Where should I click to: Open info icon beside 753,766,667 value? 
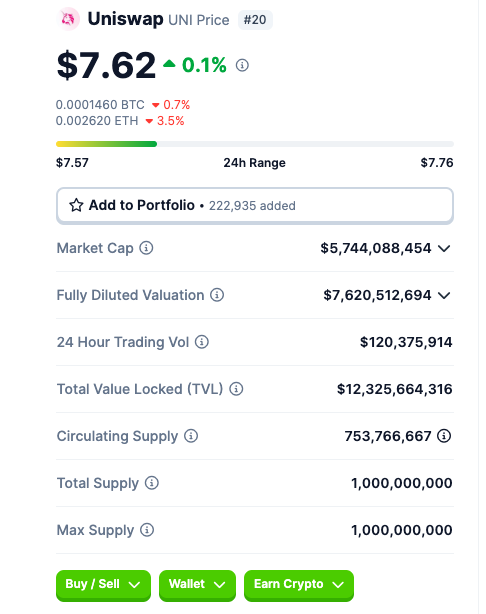(x=444, y=436)
